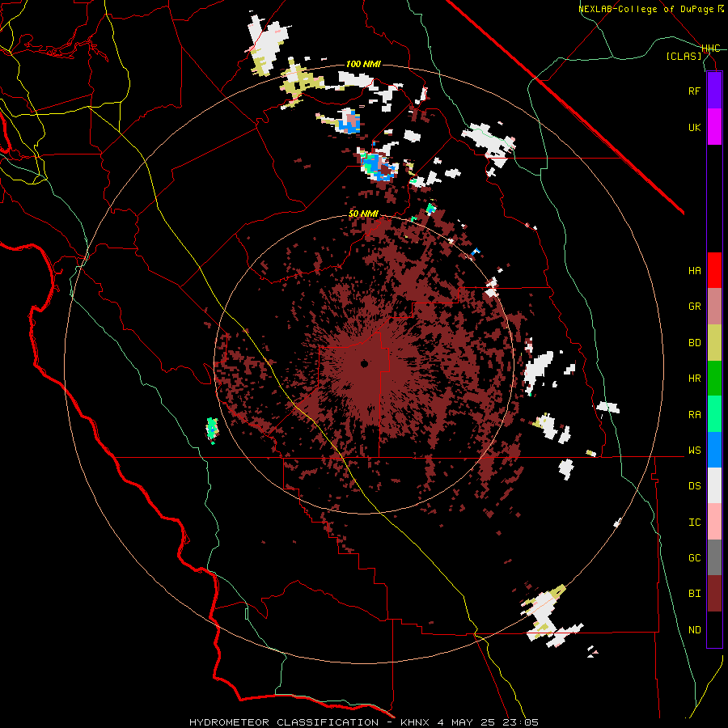Image resolution: width=728 pixels, height=728 pixels.
Task: Click the HHC product code label
Action: coord(711,49)
